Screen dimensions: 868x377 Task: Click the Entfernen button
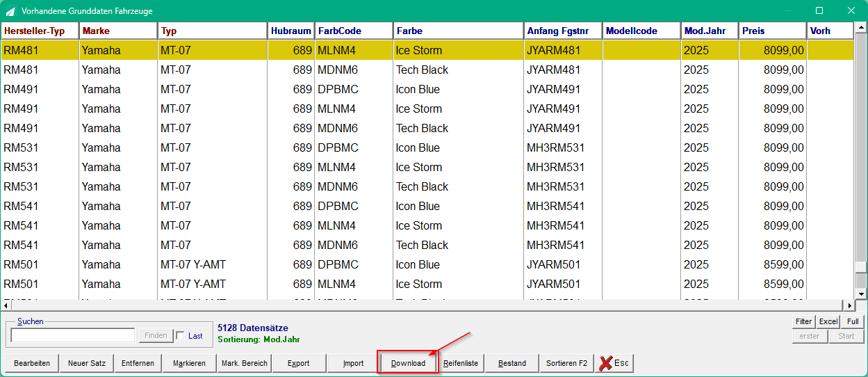[138, 363]
